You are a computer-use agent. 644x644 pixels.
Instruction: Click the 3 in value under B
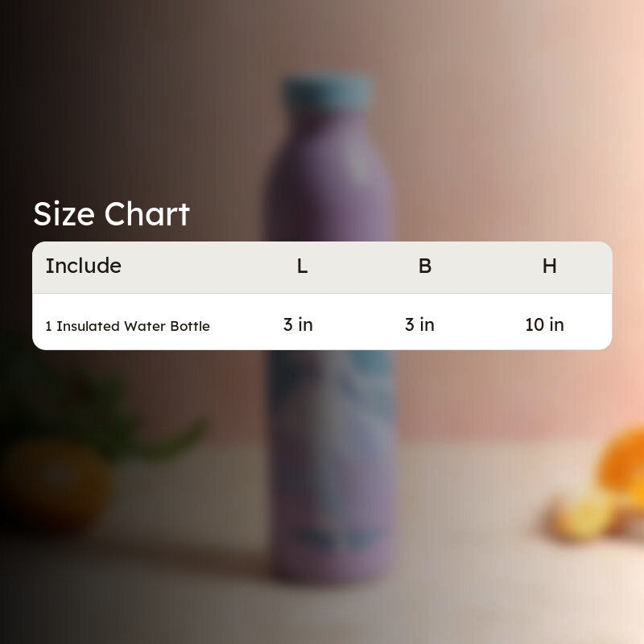[419, 324]
